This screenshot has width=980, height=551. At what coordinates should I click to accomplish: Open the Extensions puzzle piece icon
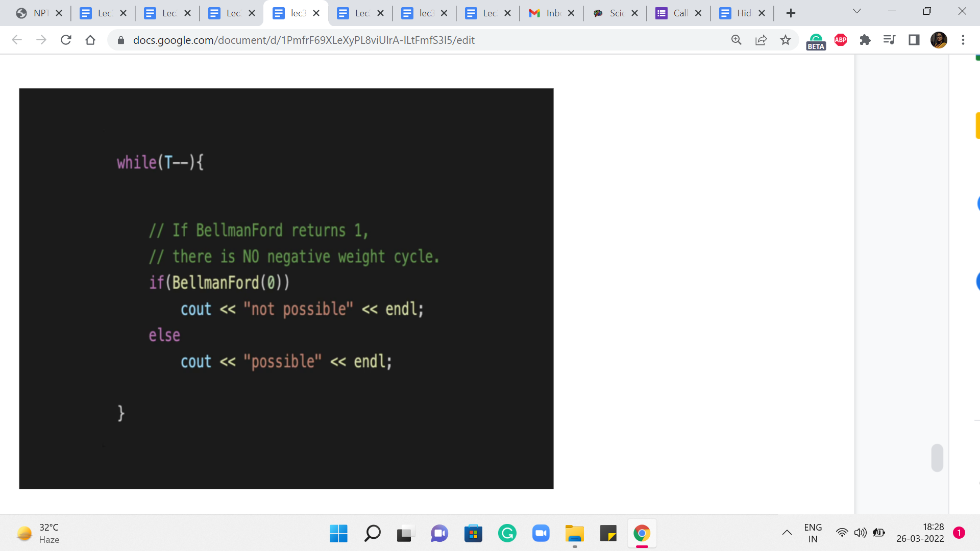[865, 40]
